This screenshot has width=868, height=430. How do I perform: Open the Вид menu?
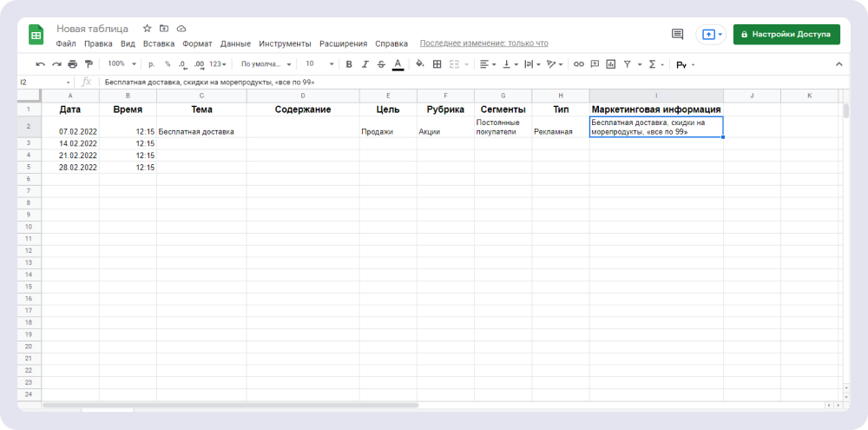[x=128, y=43]
